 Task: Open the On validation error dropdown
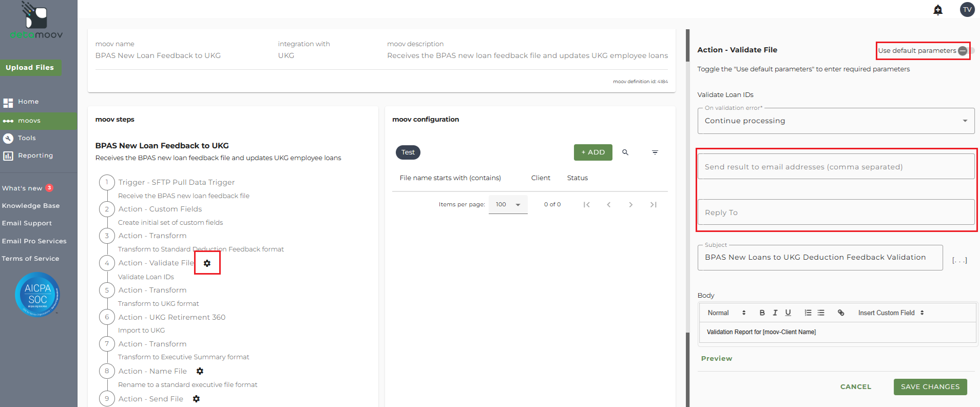coord(836,121)
